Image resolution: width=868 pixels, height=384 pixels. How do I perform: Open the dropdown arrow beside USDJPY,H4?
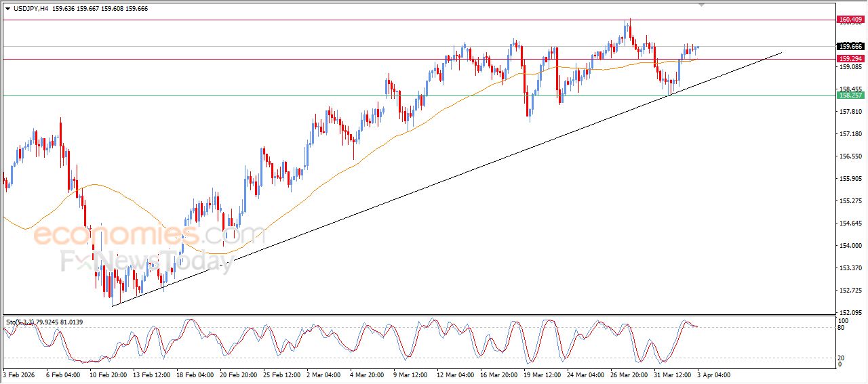pyautogui.click(x=7, y=9)
